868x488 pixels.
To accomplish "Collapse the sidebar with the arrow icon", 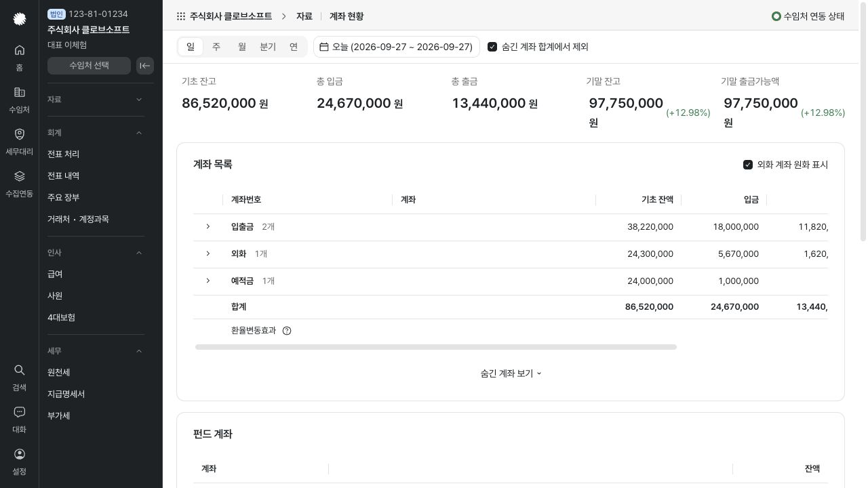I will (145, 66).
